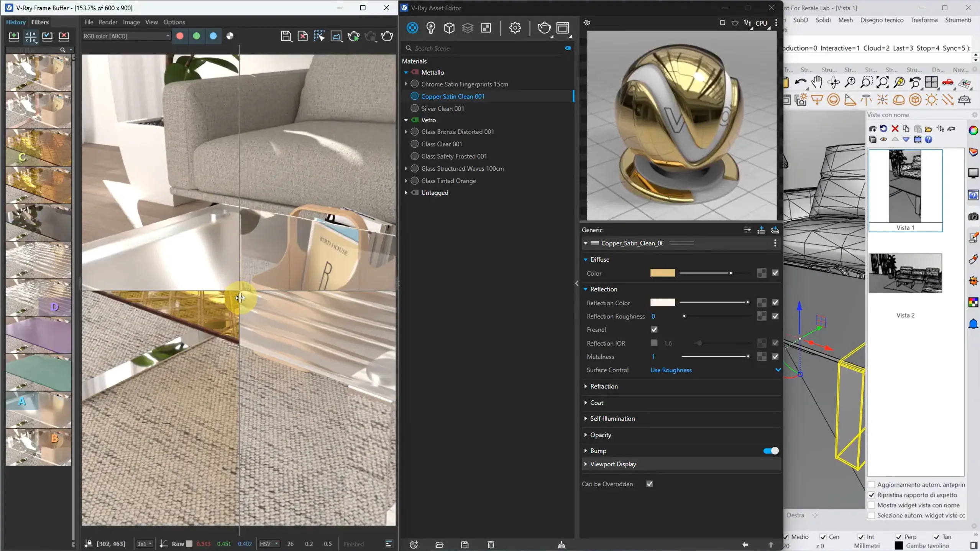This screenshot has height=551, width=980.
Task: Open the Geometry category cube icon
Action: (x=449, y=28)
